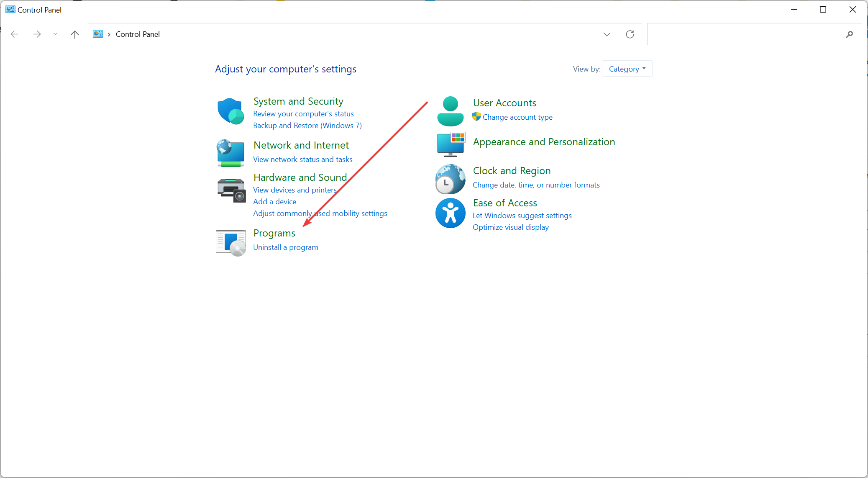Go up one level with up arrow
Image resolution: width=868 pixels, height=478 pixels.
coord(75,34)
